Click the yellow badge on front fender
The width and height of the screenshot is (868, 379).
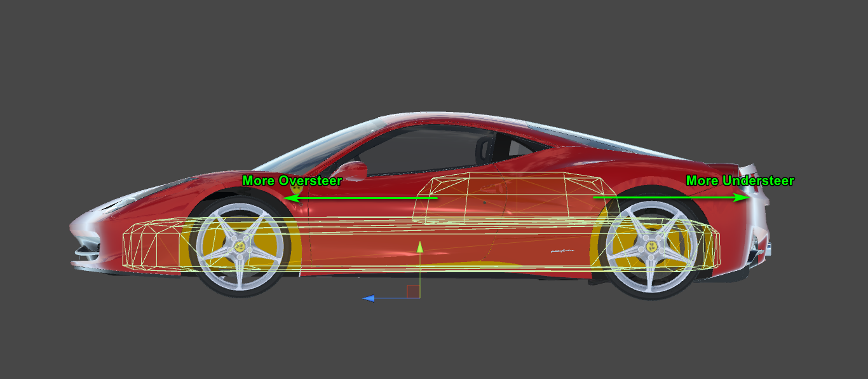[295, 188]
